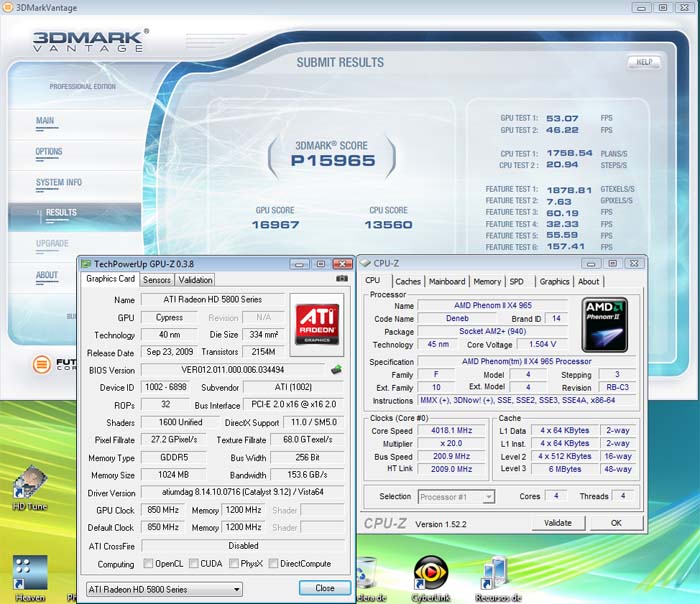700x604 pixels.
Task: Toggle the PhysX checkbox
Action: tap(233, 563)
